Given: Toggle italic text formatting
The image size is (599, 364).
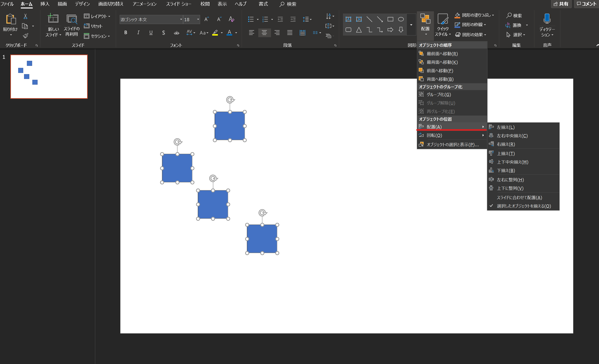Looking at the screenshot, I should pyautogui.click(x=138, y=33).
